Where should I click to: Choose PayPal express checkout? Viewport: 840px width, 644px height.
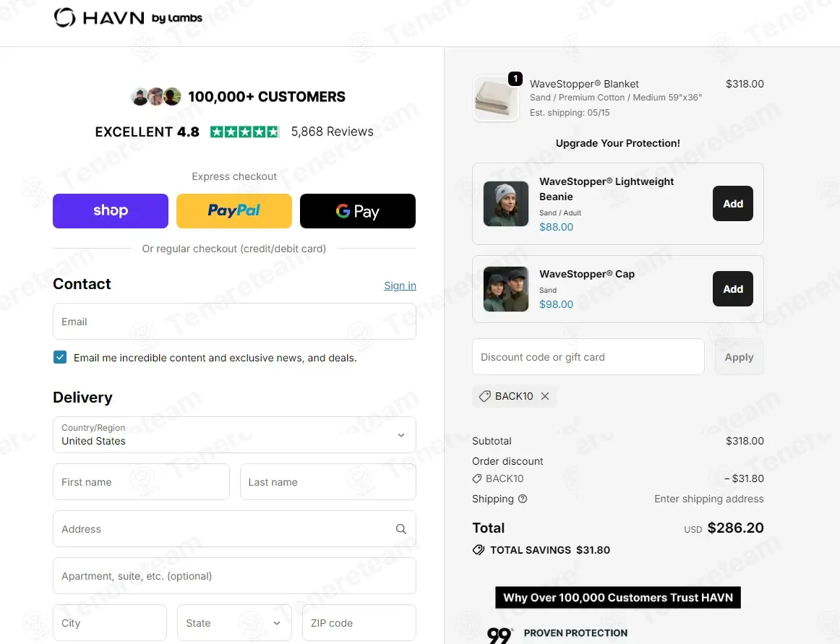click(234, 210)
